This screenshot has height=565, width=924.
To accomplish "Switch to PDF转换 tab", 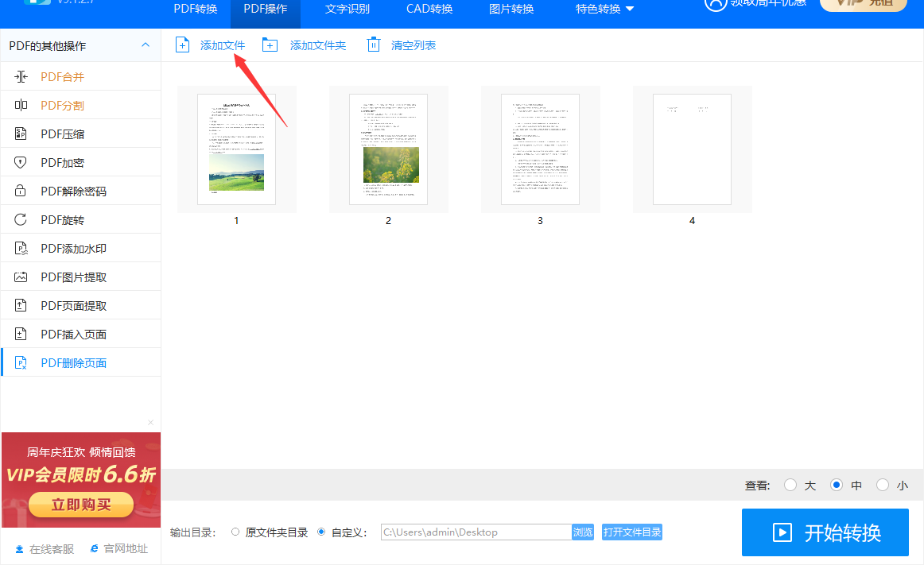I will pyautogui.click(x=195, y=9).
